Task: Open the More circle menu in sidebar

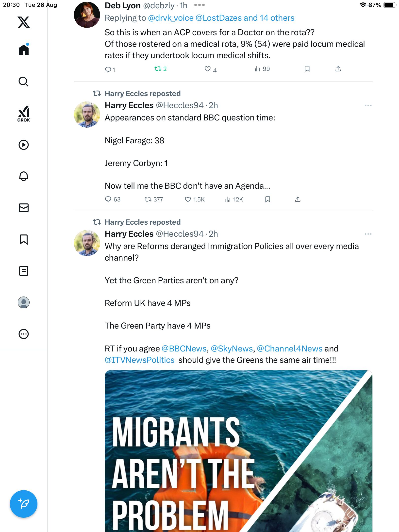Action: [x=24, y=334]
